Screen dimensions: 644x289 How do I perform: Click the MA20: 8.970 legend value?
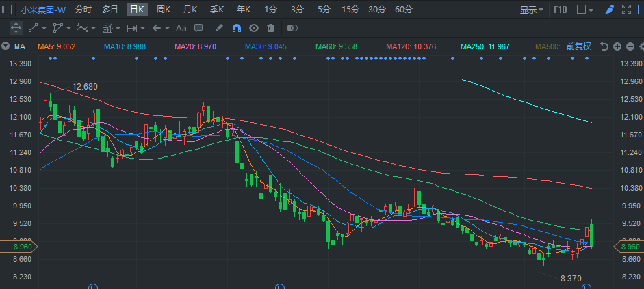click(x=195, y=46)
